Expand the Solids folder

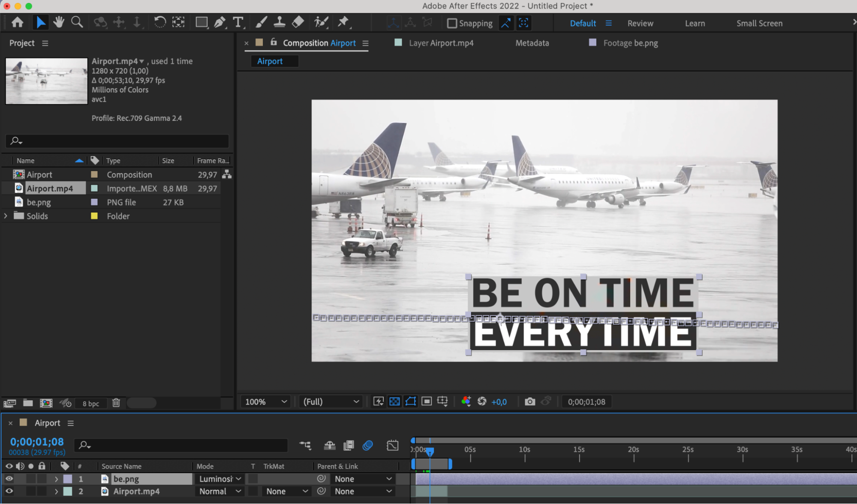tap(6, 216)
